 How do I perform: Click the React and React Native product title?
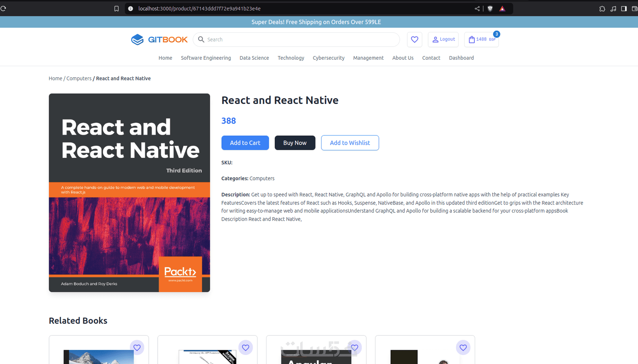(280, 100)
